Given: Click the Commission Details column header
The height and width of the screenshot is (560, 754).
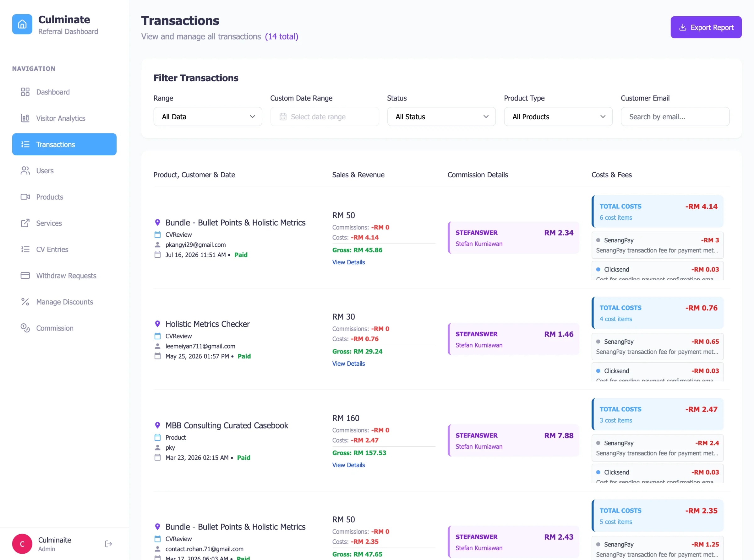Looking at the screenshot, I should click(478, 175).
